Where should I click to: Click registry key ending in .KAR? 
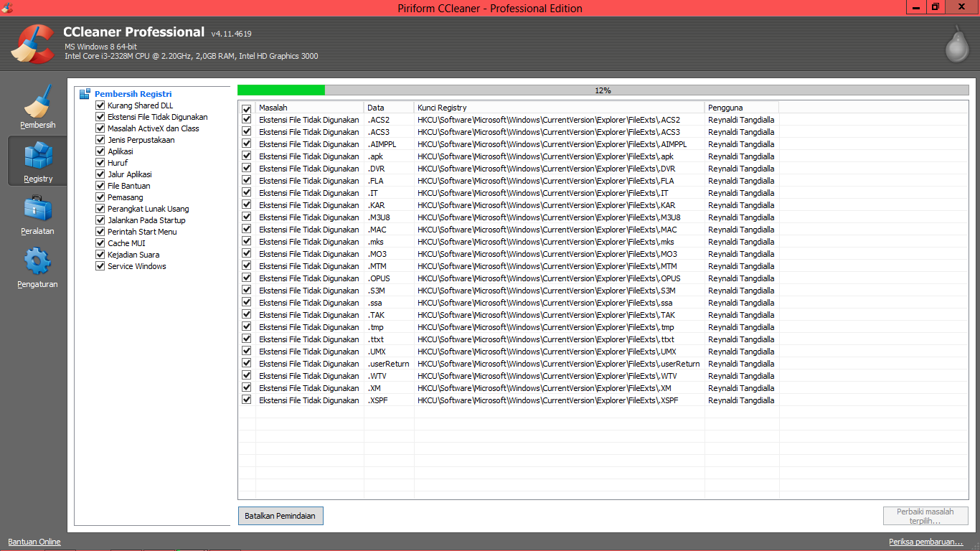[546, 205]
